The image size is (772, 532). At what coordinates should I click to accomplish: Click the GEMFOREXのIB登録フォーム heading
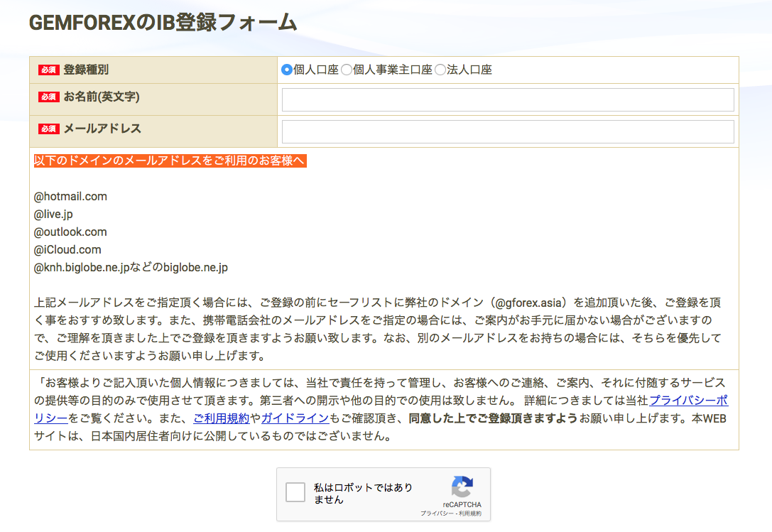point(163,23)
